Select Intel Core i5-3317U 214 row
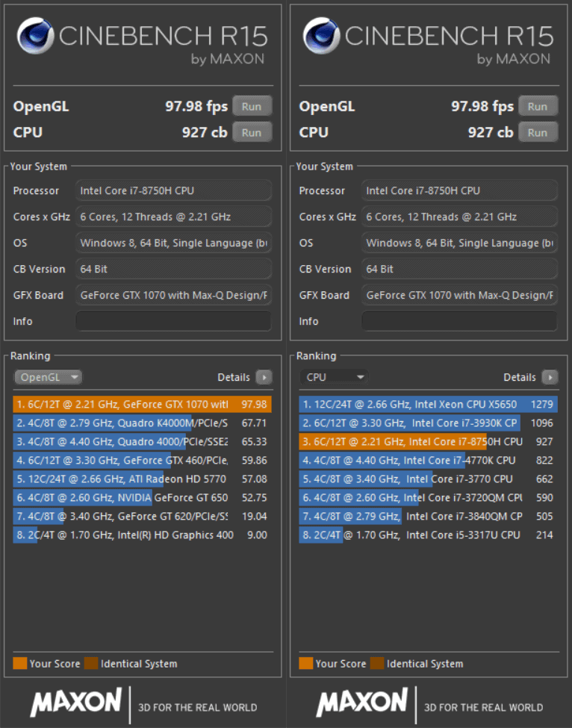The height and width of the screenshot is (728, 572). [x=428, y=535]
